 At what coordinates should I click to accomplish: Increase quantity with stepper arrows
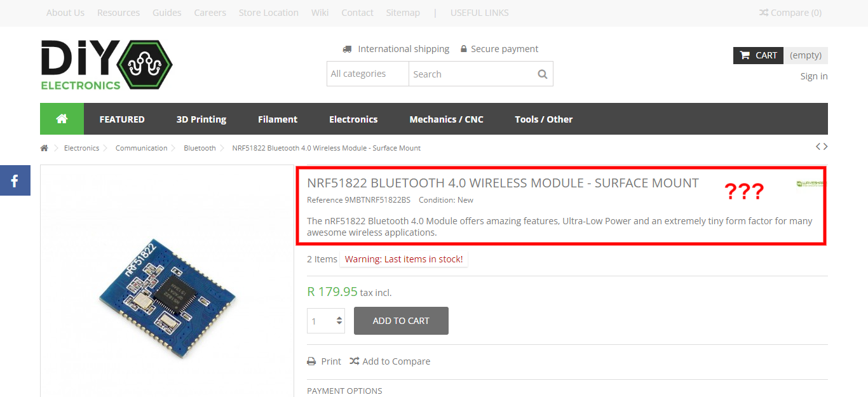[x=339, y=318]
